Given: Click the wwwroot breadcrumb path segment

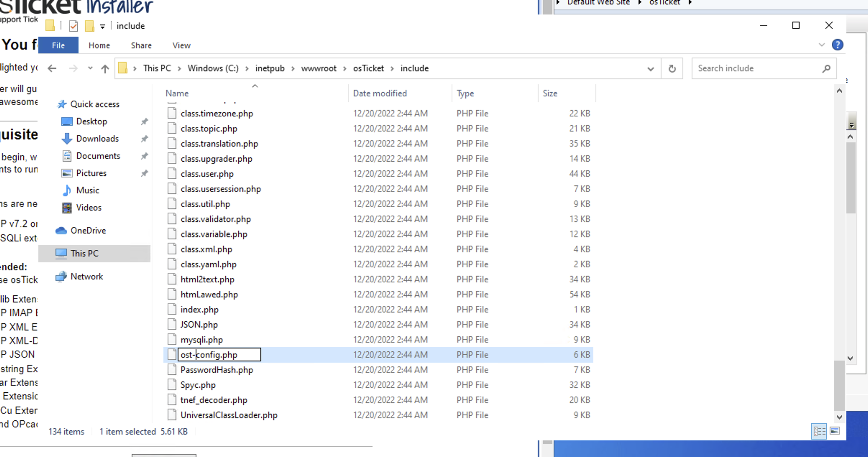Looking at the screenshot, I should [319, 68].
